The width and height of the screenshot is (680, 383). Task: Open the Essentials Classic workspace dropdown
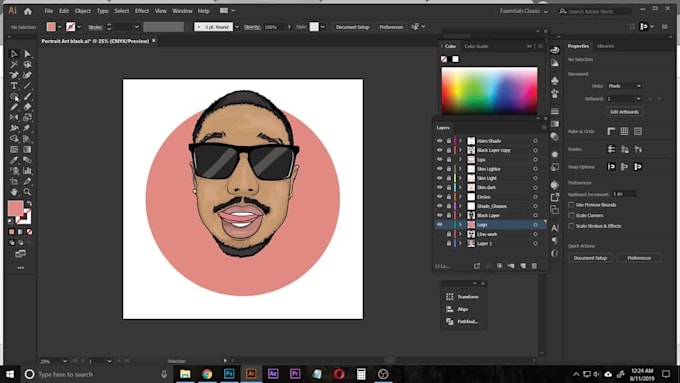(x=523, y=11)
